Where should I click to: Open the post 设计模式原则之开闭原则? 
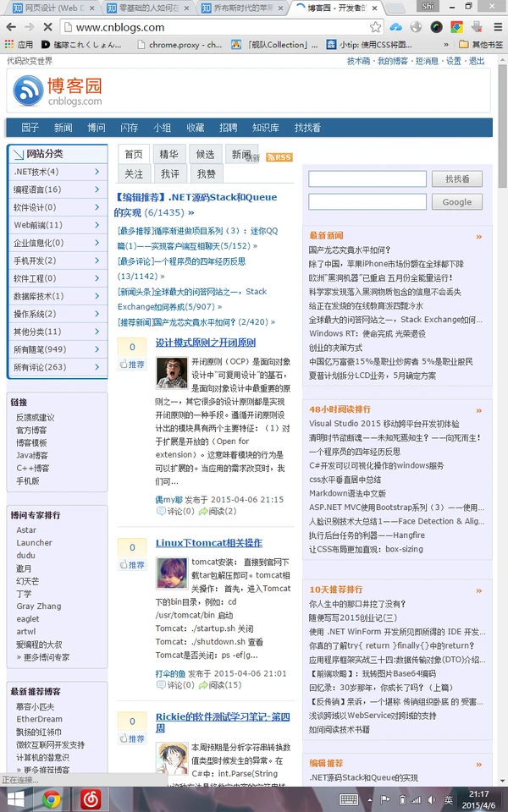point(205,343)
